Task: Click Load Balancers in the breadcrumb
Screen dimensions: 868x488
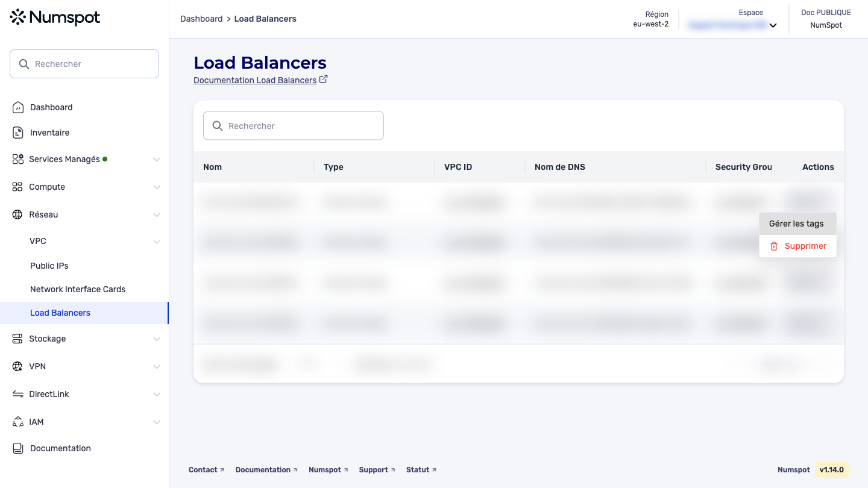Action: coord(265,19)
